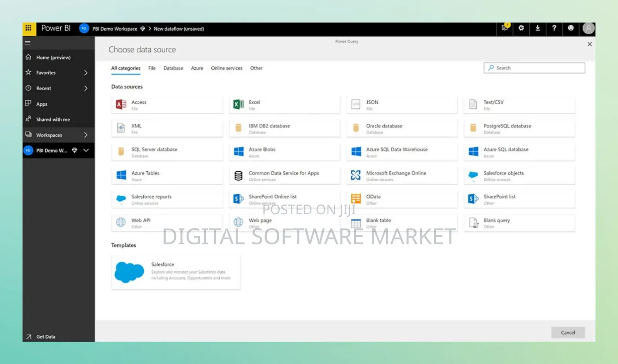This screenshot has height=364, width=618.
Task: Switch to All categories tab
Action: pyautogui.click(x=126, y=68)
